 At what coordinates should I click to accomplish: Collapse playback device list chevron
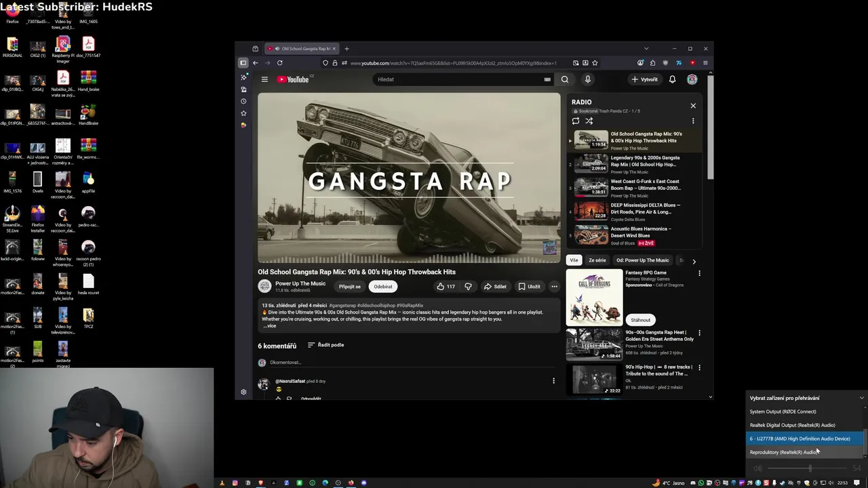tap(861, 398)
